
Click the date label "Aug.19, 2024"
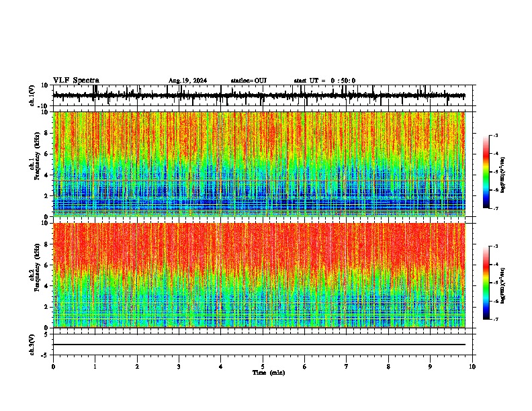[x=187, y=81]
